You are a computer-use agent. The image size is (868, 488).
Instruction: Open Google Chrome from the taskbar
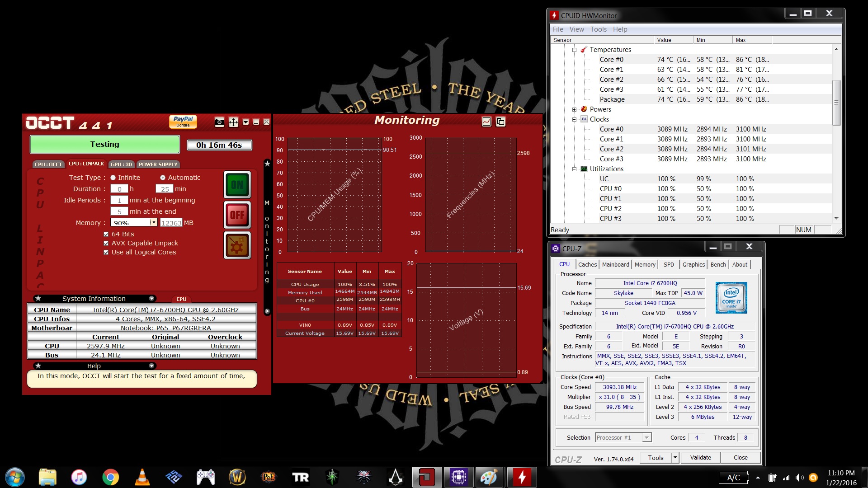(x=110, y=477)
